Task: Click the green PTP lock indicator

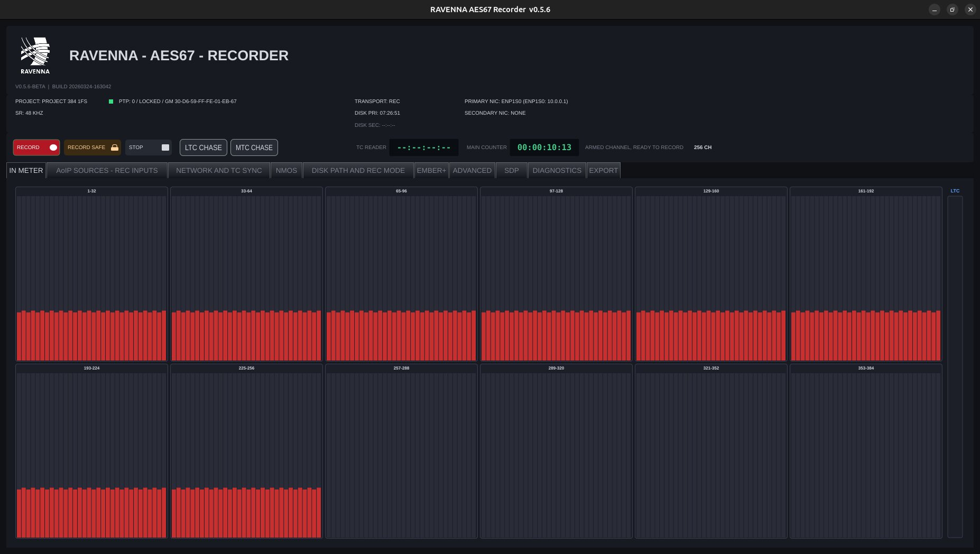Action: pyautogui.click(x=111, y=101)
